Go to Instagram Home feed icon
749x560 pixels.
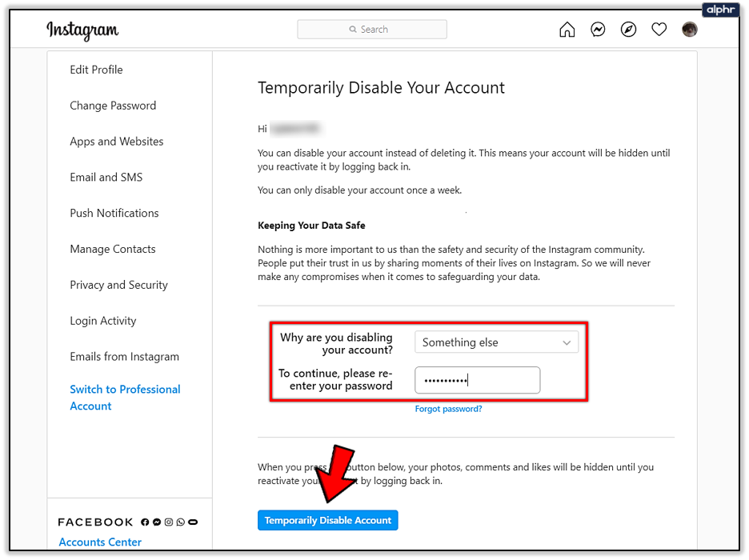tap(567, 30)
